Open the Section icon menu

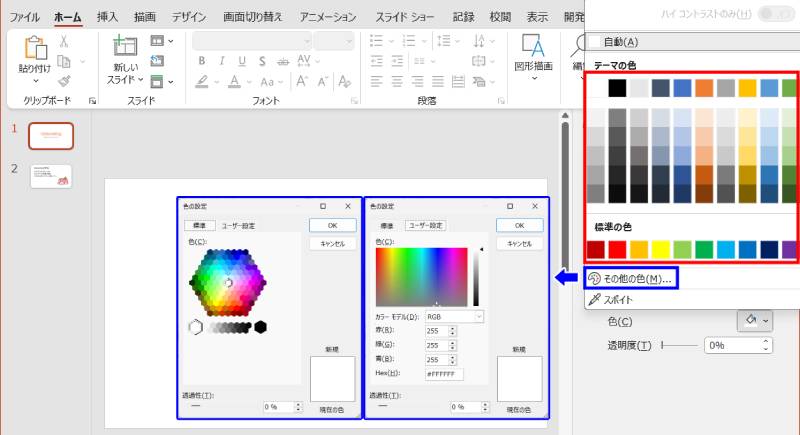tap(157, 81)
